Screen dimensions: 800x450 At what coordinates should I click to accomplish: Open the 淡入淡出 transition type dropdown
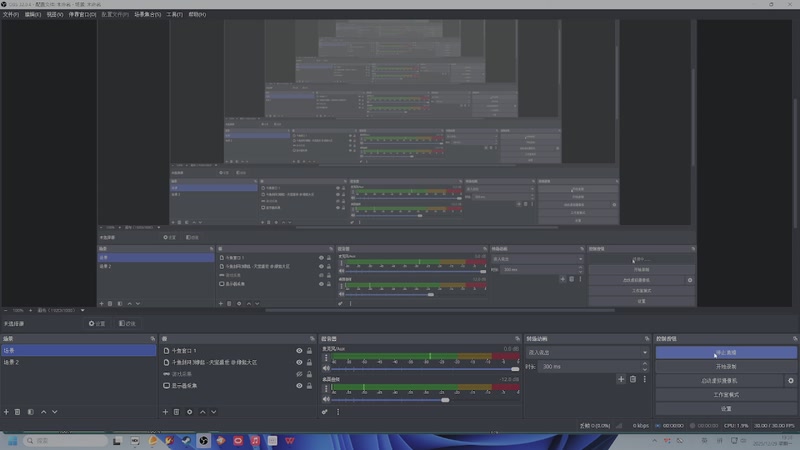coord(587,353)
